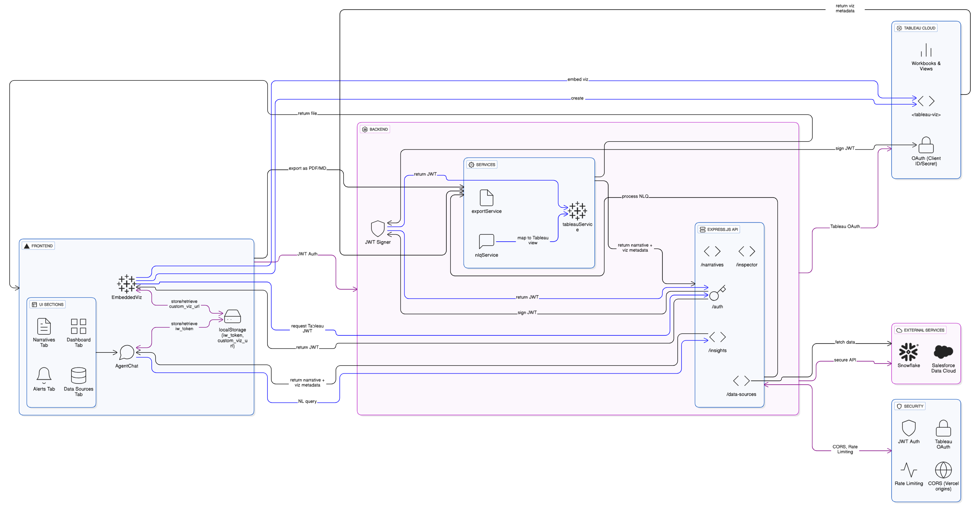980x508 pixels.
Task: Select the EXPRESS.JS API group label
Action: pyautogui.click(x=719, y=229)
